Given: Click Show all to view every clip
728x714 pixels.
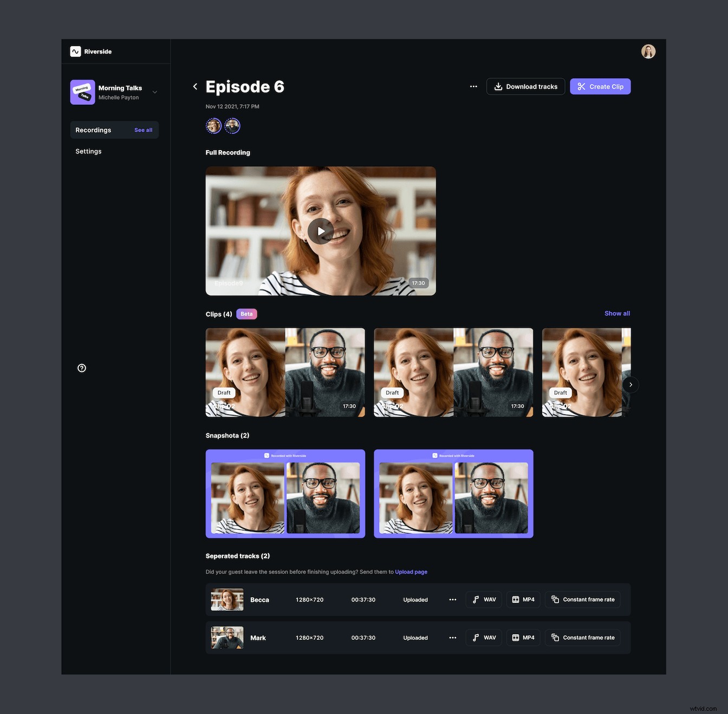Looking at the screenshot, I should (617, 313).
